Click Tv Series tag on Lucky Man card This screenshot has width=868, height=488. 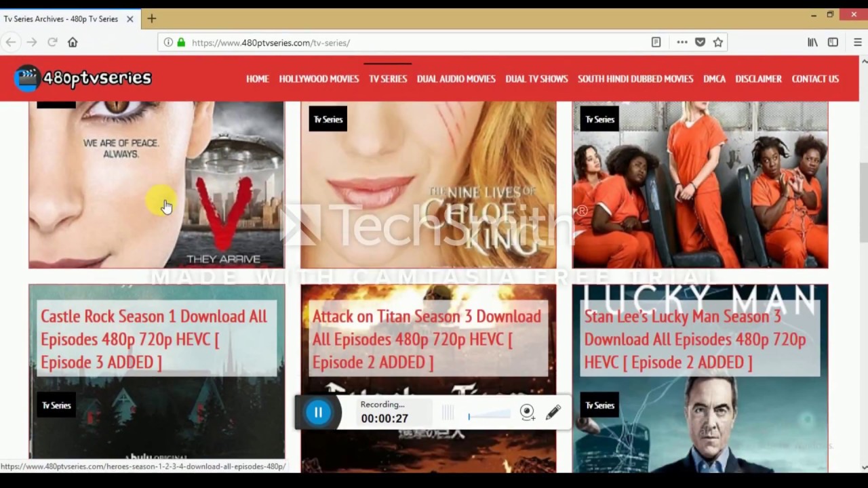(599, 405)
